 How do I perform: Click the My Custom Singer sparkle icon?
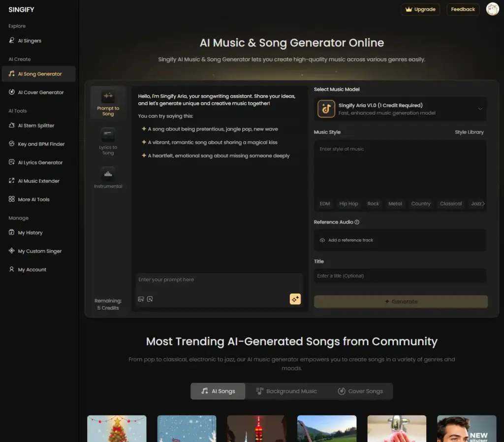click(12, 251)
